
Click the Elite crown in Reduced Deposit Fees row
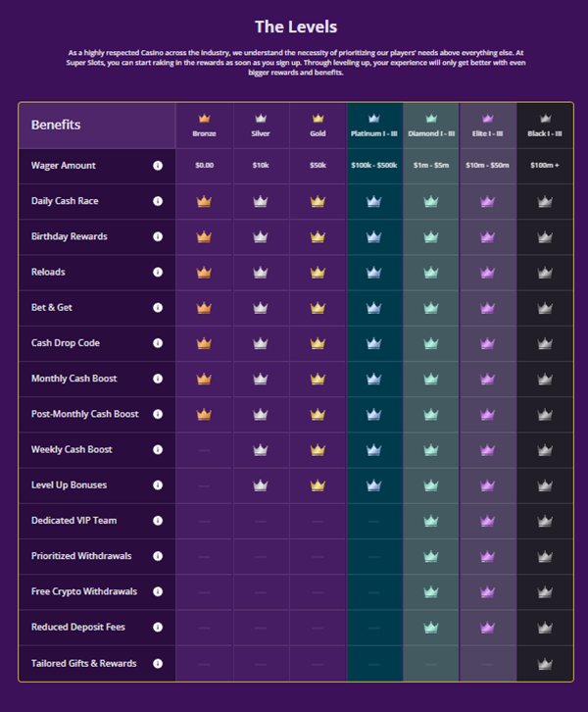[x=487, y=628]
